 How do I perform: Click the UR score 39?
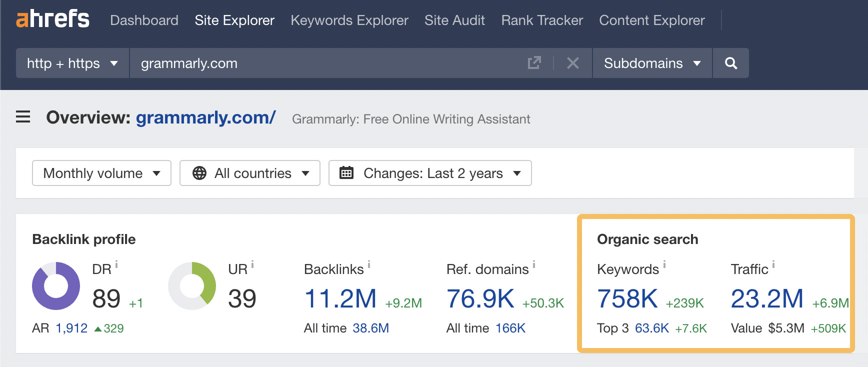tap(242, 299)
